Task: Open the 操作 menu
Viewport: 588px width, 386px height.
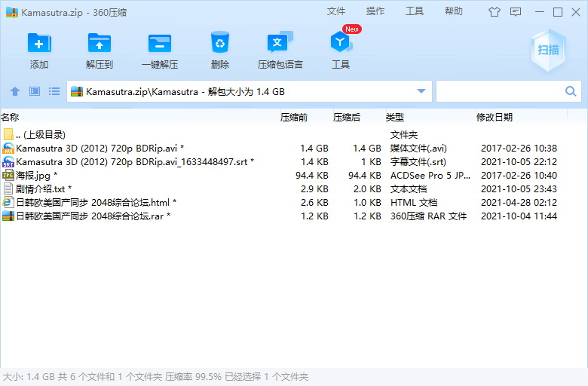Action: tap(375, 11)
